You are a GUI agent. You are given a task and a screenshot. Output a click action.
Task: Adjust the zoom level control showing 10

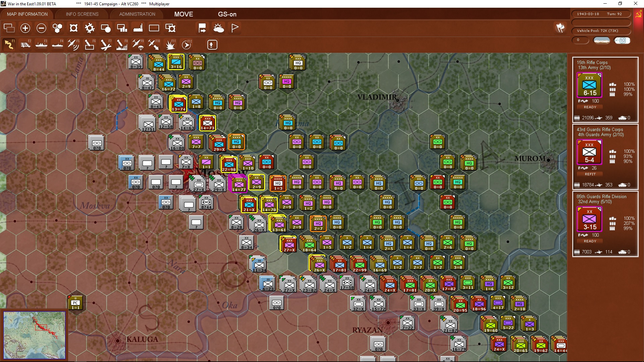623,41
